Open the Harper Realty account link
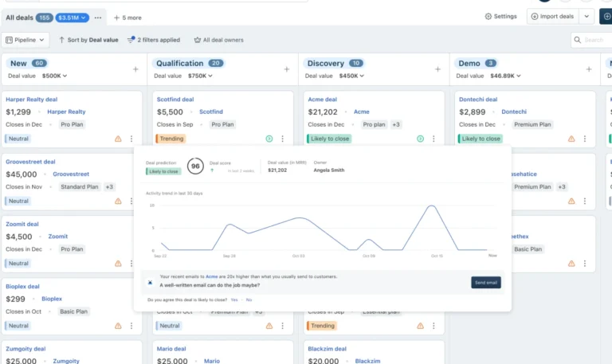The height and width of the screenshot is (364, 612). click(66, 112)
